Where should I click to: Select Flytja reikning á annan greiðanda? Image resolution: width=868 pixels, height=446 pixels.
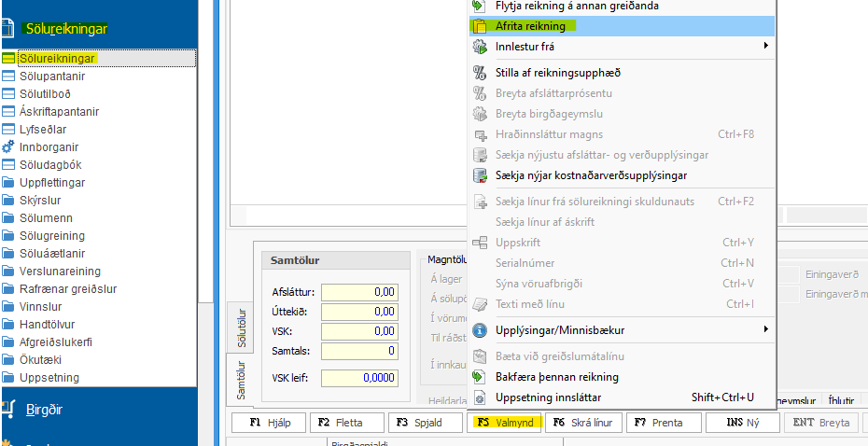tap(577, 6)
